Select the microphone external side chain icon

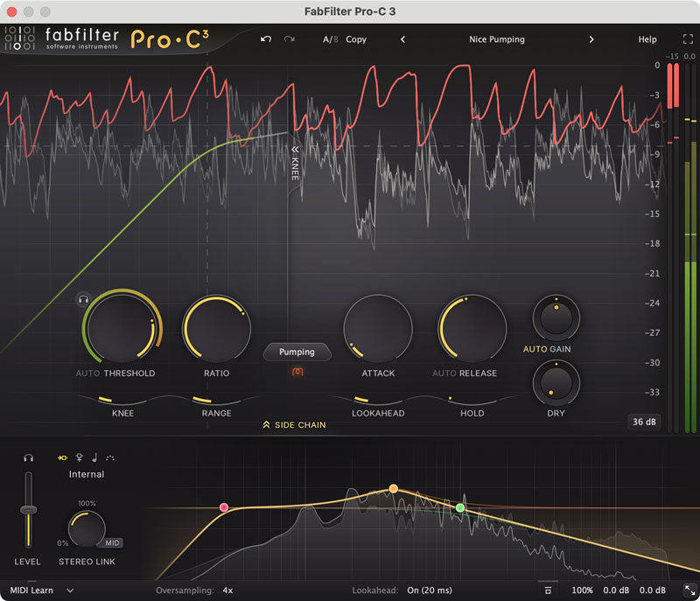point(80,458)
